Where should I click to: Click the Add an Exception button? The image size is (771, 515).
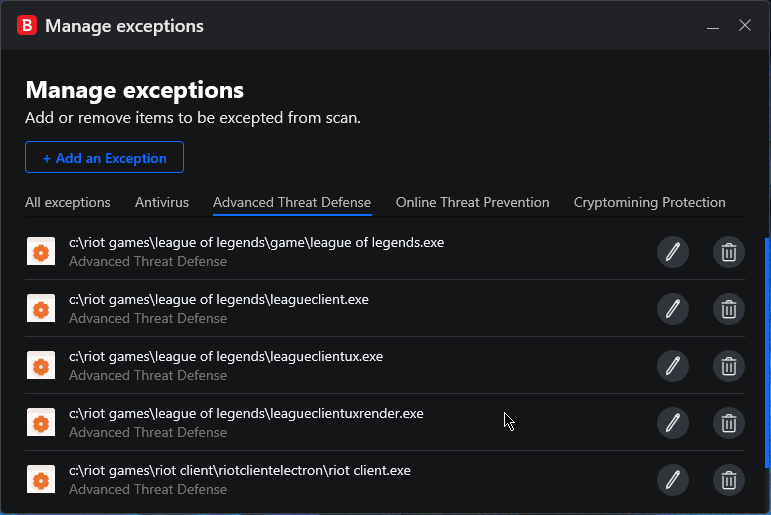tap(104, 157)
